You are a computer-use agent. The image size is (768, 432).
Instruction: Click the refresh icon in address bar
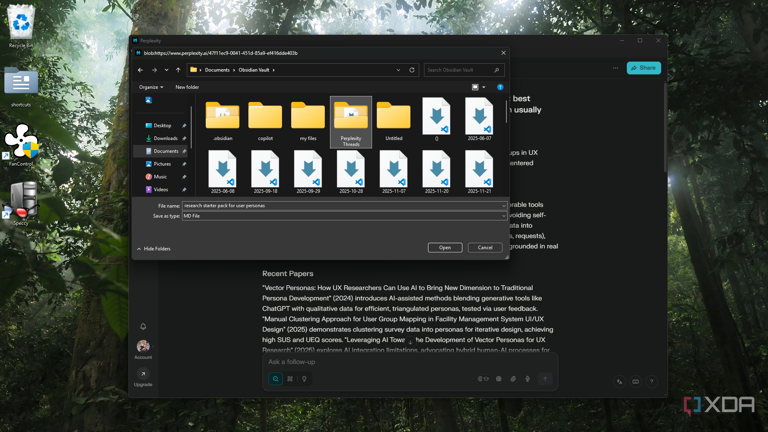click(412, 70)
